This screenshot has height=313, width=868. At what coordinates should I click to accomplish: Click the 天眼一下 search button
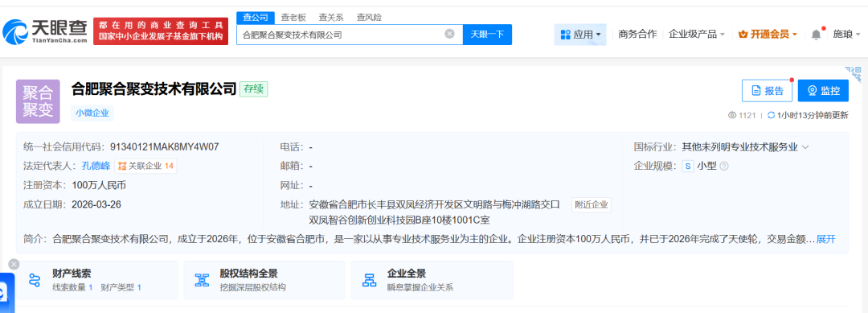point(487,35)
